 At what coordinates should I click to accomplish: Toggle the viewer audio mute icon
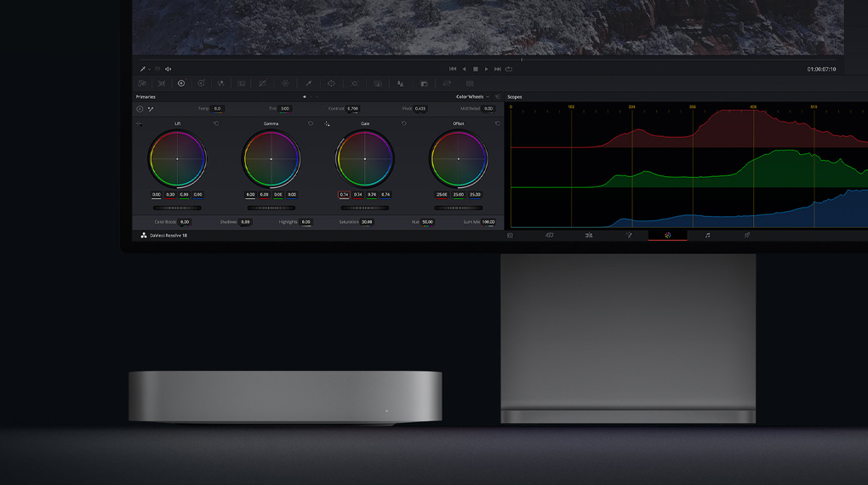(168, 69)
